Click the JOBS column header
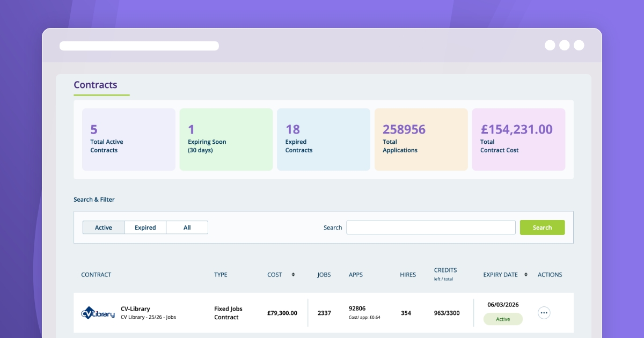The height and width of the screenshot is (338, 644). pos(324,275)
